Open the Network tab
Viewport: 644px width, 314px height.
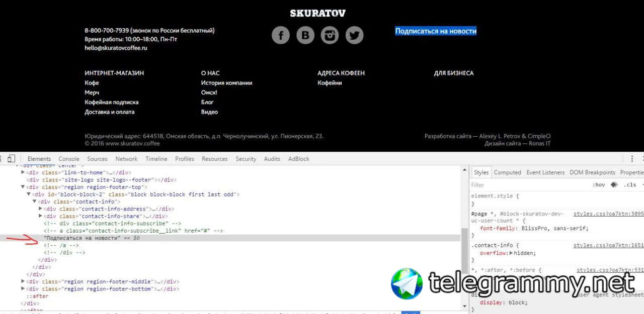[x=126, y=159]
